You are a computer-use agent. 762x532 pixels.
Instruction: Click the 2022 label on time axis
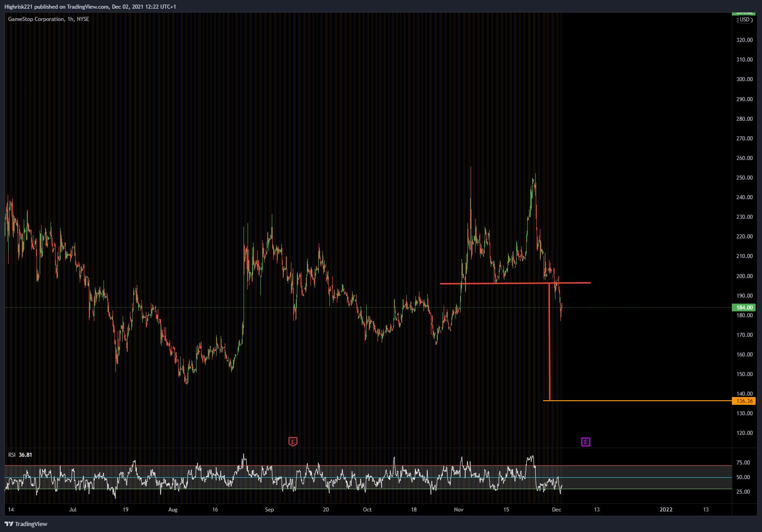coord(666,510)
